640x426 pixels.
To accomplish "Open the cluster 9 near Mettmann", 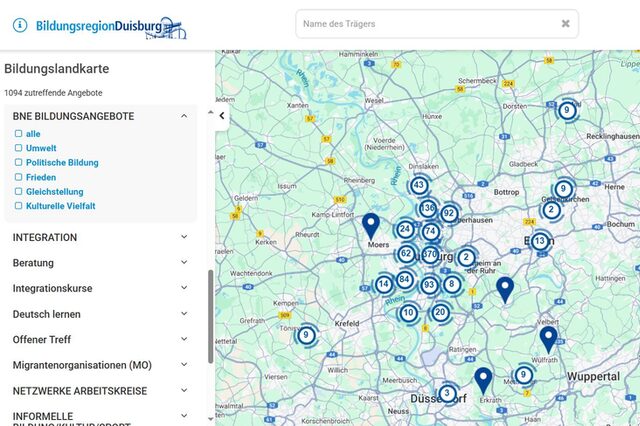I will (x=523, y=375).
